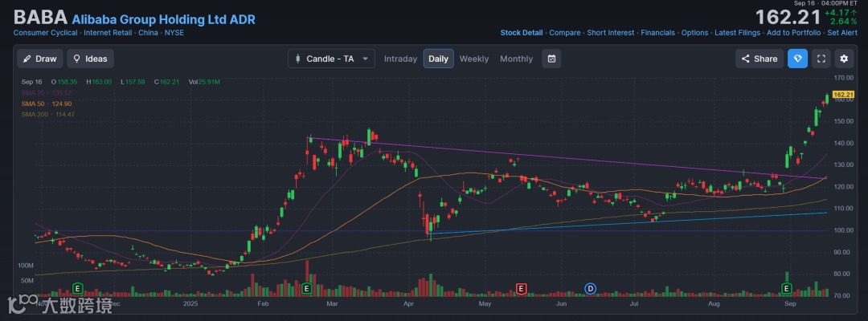868x321 pixels.
Task: Click the 100M volume axis label
Action: (26, 266)
